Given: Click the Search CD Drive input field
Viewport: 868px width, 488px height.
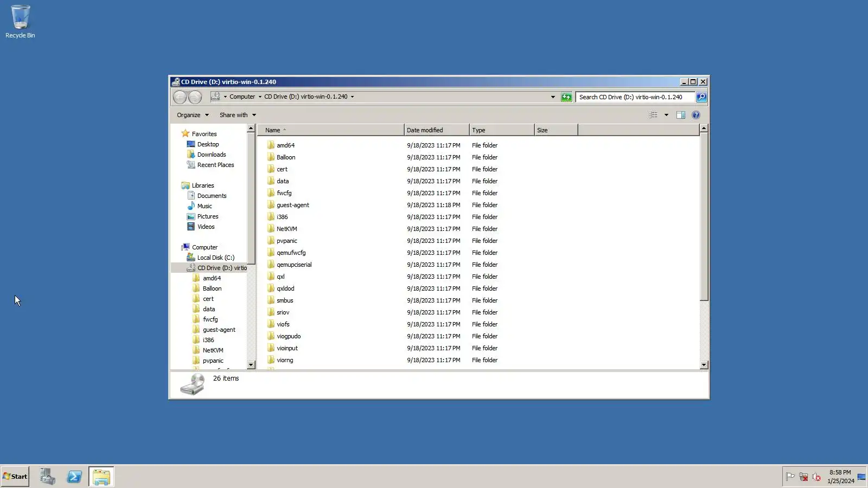Looking at the screenshot, I should point(635,97).
